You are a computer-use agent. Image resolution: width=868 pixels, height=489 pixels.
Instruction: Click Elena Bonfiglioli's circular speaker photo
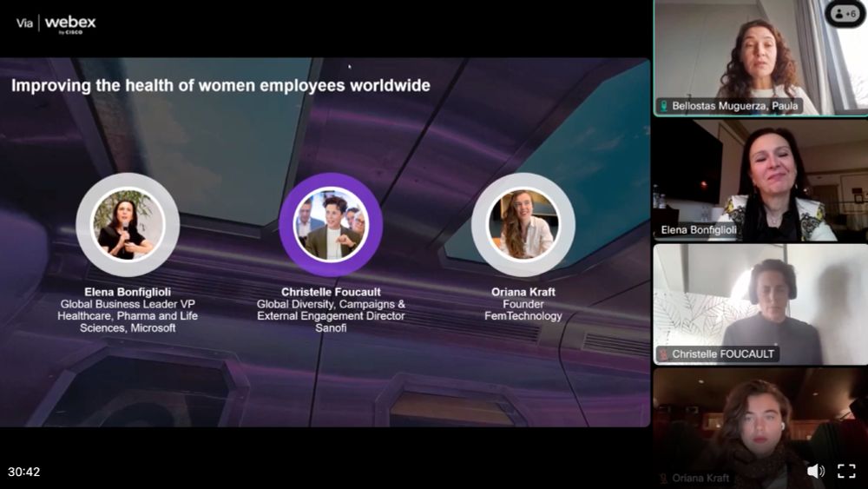pos(128,225)
